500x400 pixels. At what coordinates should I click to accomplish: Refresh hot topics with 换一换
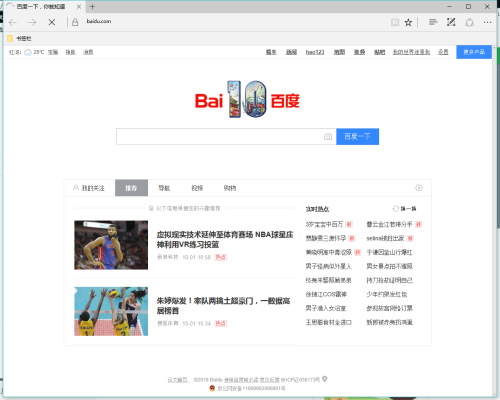coord(408,209)
